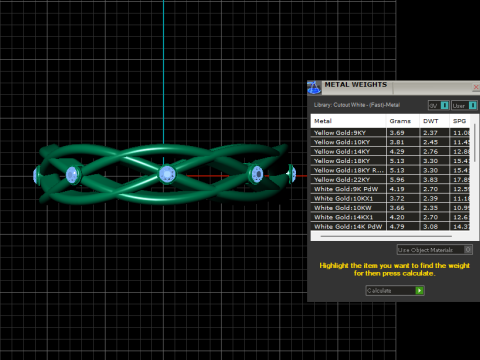
Task: Click the Calculate button
Action: (x=395, y=291)
